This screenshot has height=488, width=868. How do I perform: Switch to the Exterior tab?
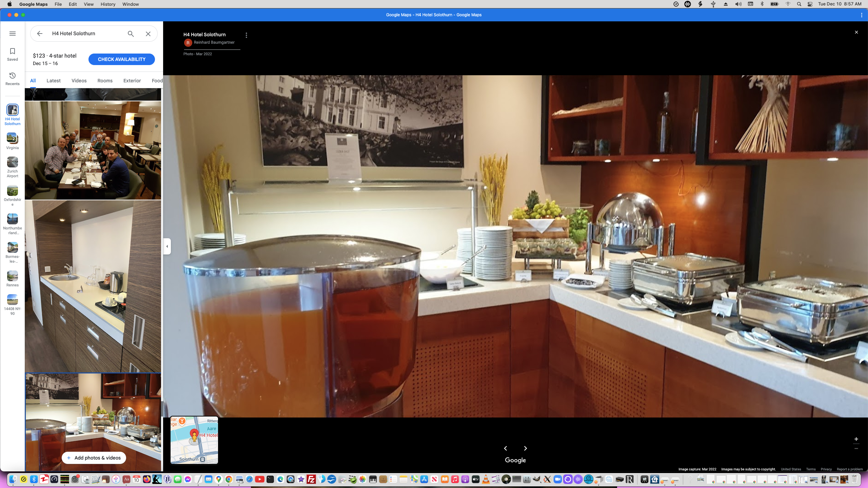pos(132,81)
